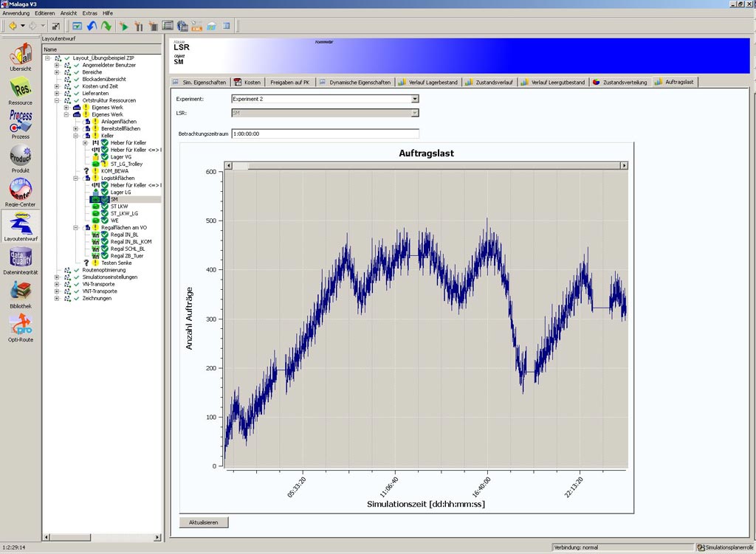
Task: Open the Produkt module in sidebar
Action: click(20, 158)
